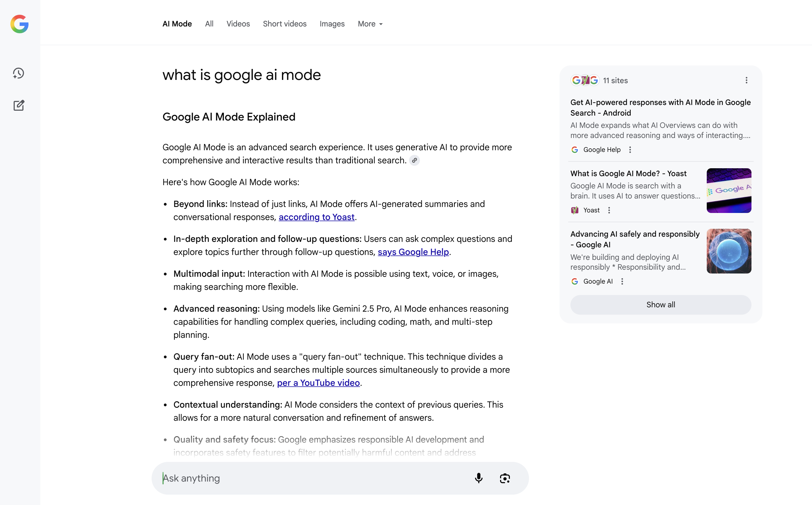Click the 'what is google ai mode' query title
The height and width of the screenshot is (505, 812).
241,75
